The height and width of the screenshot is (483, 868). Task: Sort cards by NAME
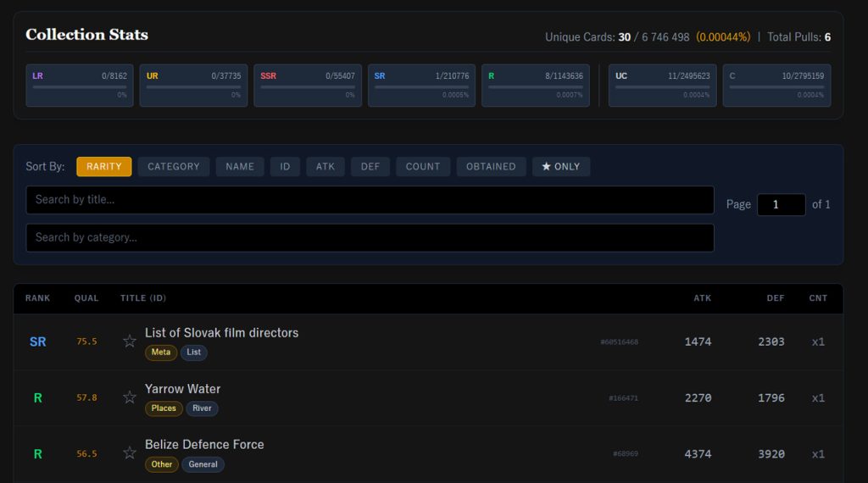pos(240,167)
